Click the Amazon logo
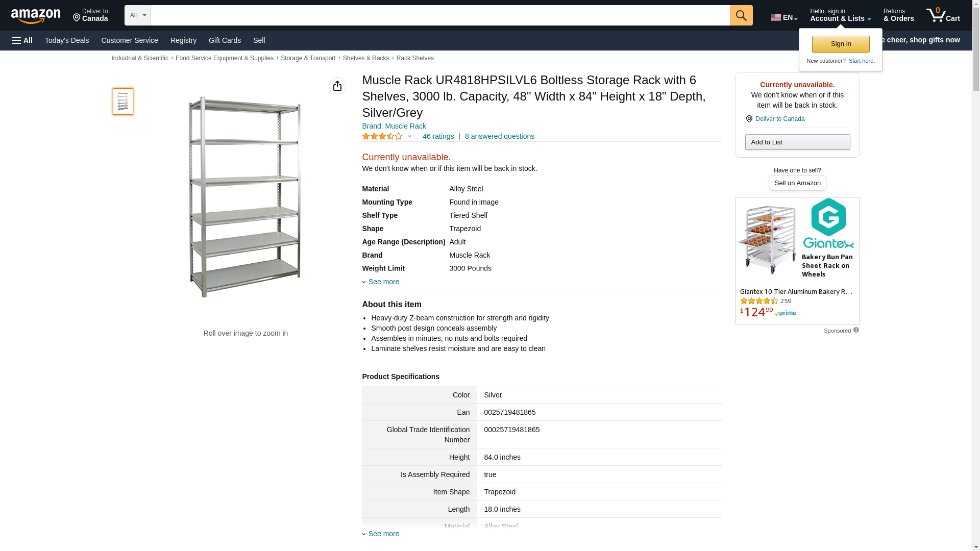980x551 pixels. [36, 16]
